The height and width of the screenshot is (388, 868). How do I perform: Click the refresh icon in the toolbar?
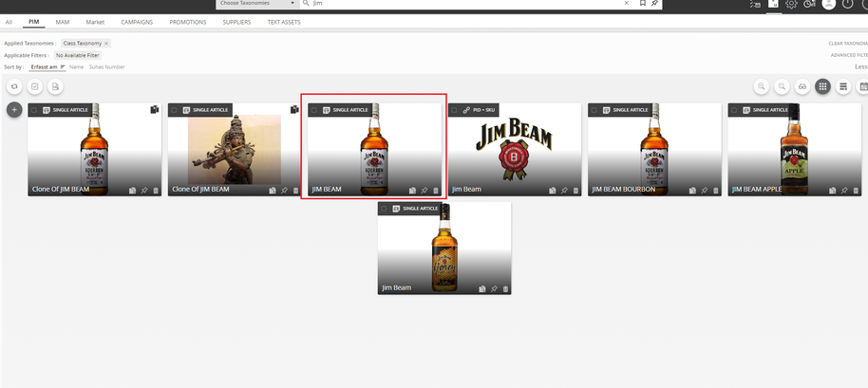point(14,86)
